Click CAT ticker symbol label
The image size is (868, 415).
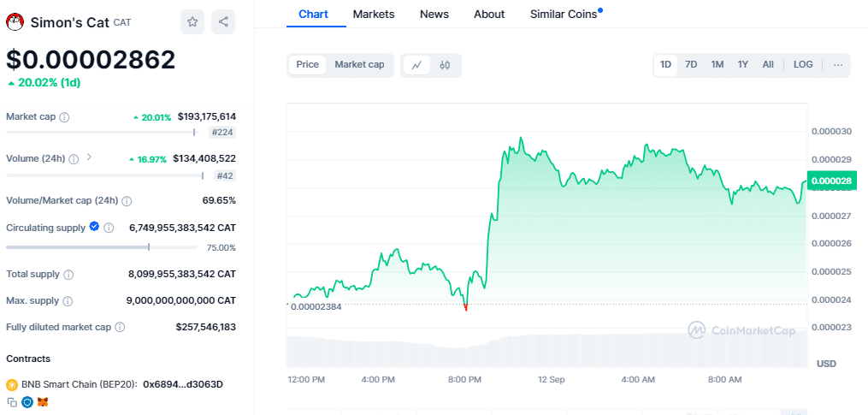122,23
